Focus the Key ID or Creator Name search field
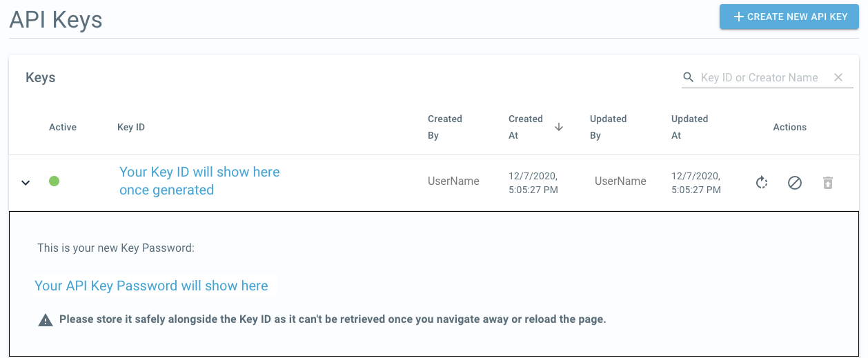This screenshot has width=868, height=358. [760, 77]
